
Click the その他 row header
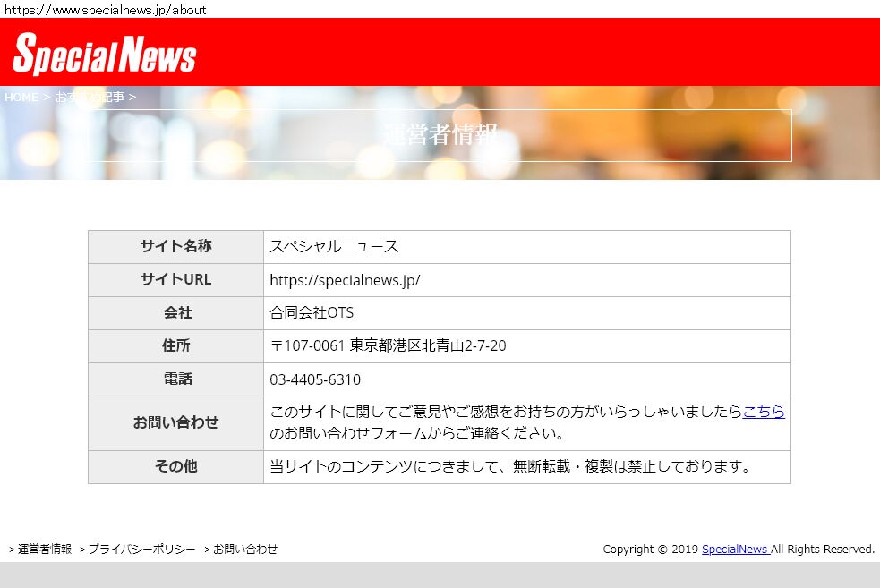[x=175, y=466]
